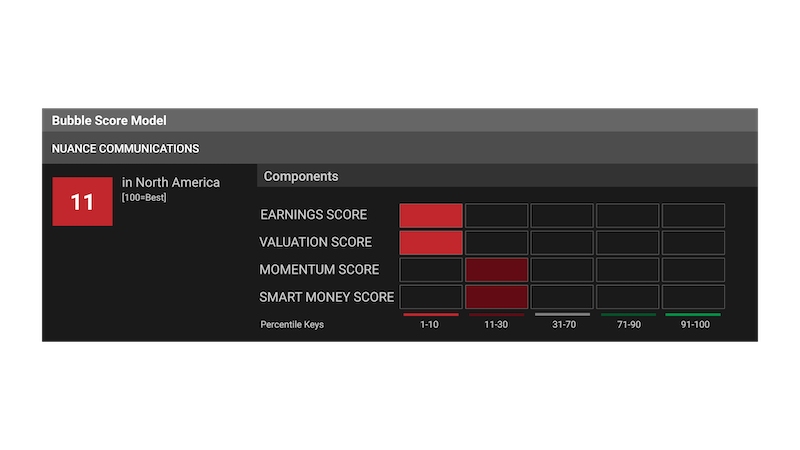Select the Components header
The image size is (800, 450).
(x=301, y=176)
